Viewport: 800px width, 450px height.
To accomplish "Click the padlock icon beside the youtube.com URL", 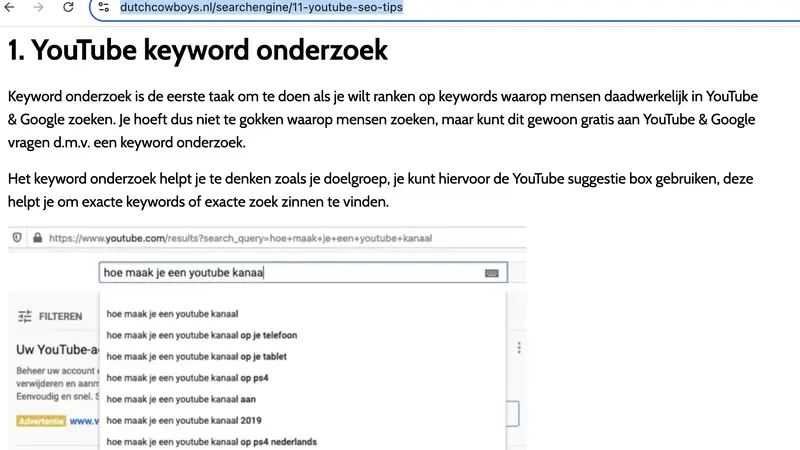I will click(37, 238).
